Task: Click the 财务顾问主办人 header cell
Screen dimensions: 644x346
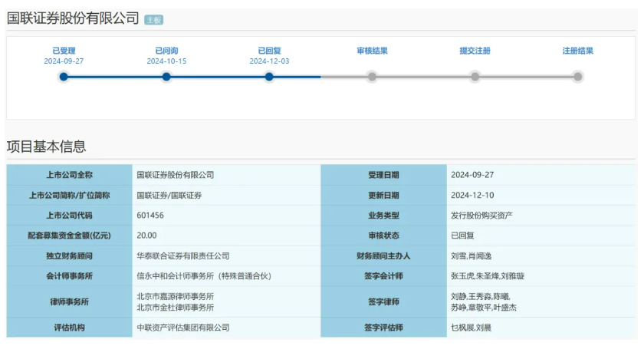Action: 383,255
